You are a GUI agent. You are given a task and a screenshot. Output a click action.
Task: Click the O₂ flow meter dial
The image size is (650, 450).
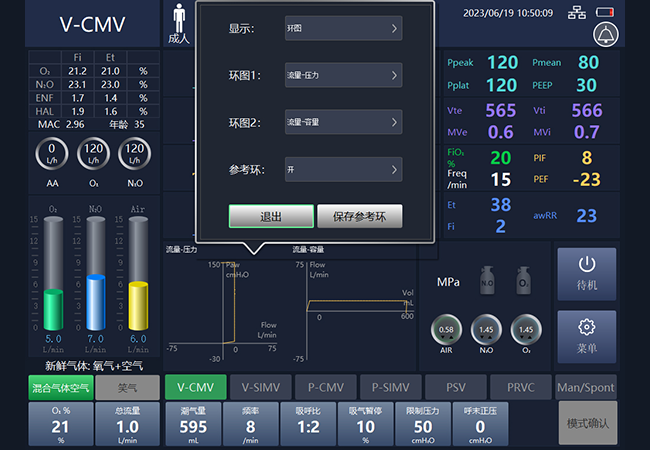pyautogui.click(x=92, y=155)
